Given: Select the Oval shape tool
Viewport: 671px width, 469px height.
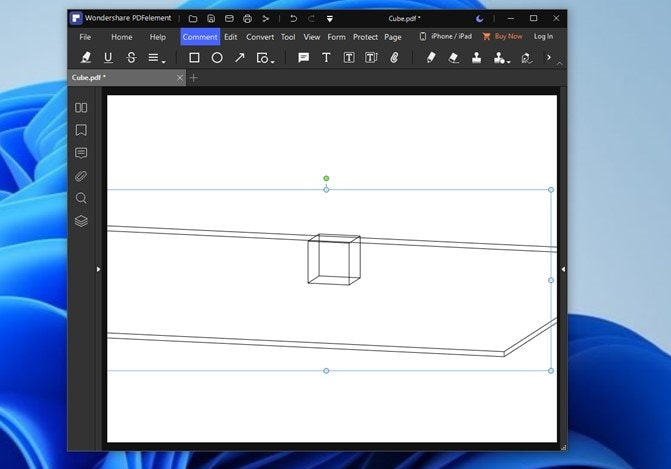Looking at the screenshot, I should (x=217, y=58).
